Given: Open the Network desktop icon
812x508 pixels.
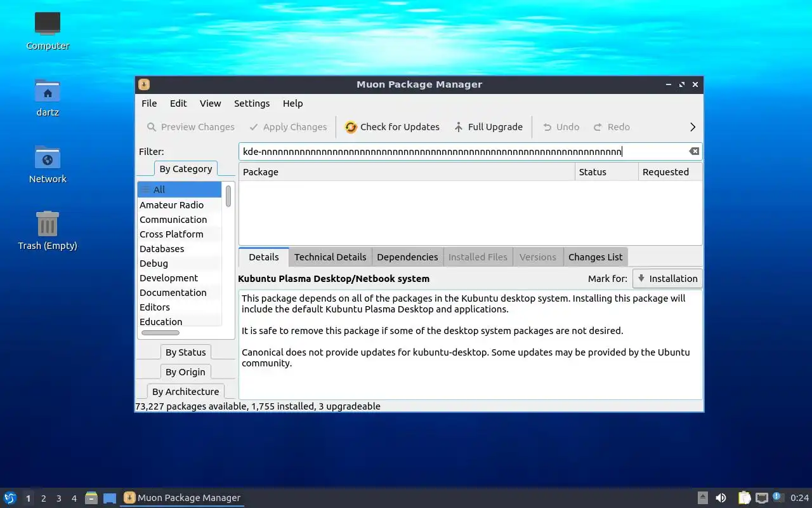Looking at the screenshot, I should [48, 164].
